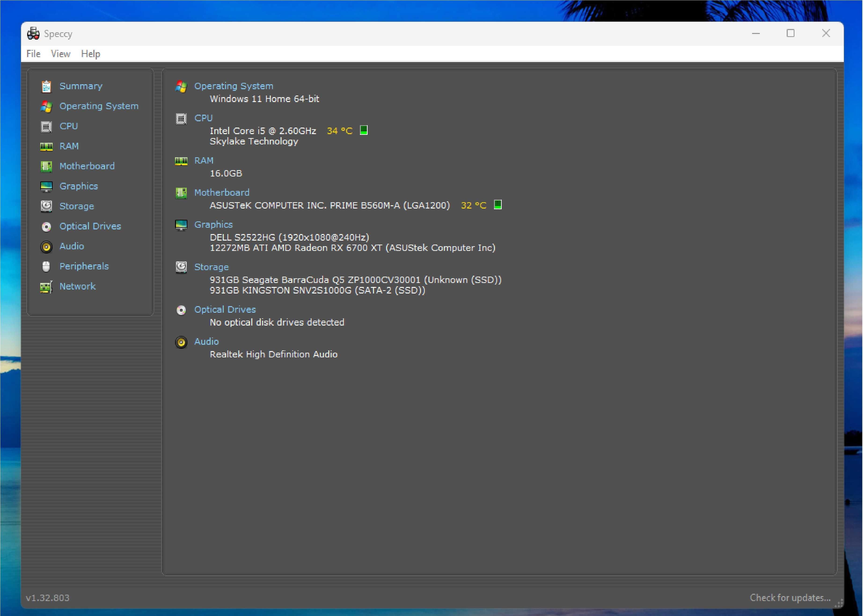The width and height of the screenshot is (863, 616).
Task: Click the Graphics icon in summary panel
Action: click(181, 225)
